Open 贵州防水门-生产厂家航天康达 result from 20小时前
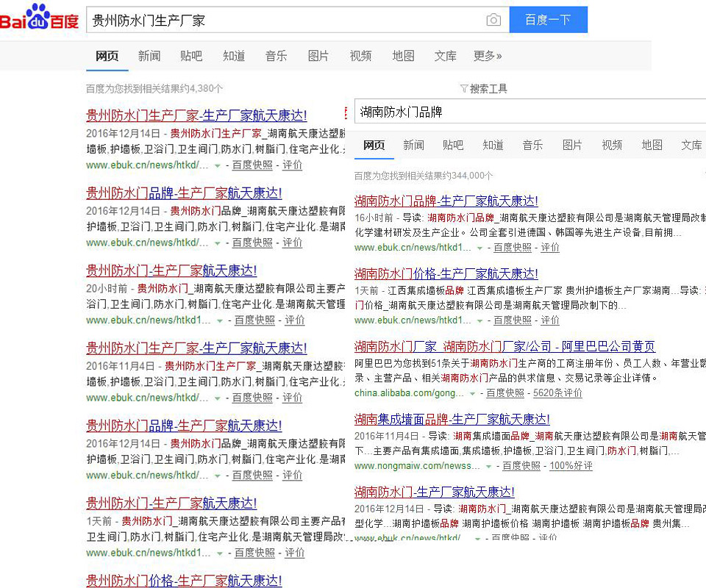Image resolution: width=706 pixels, height=588 pixels. pyautogui.click(x=171, y=270)
